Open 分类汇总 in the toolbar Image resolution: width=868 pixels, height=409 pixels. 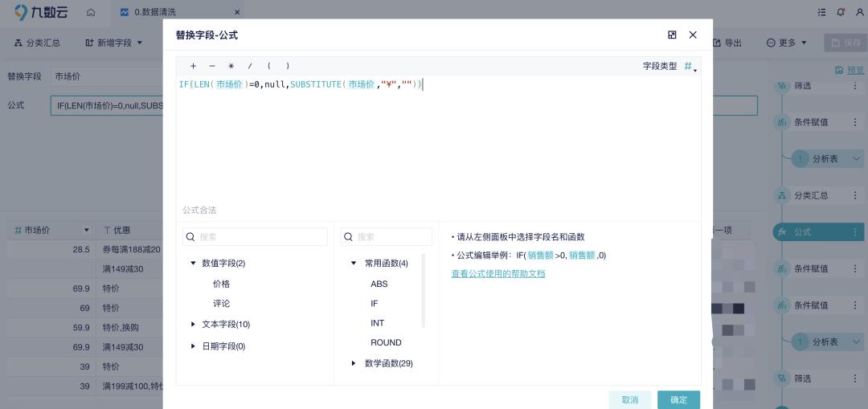point(37,43)
